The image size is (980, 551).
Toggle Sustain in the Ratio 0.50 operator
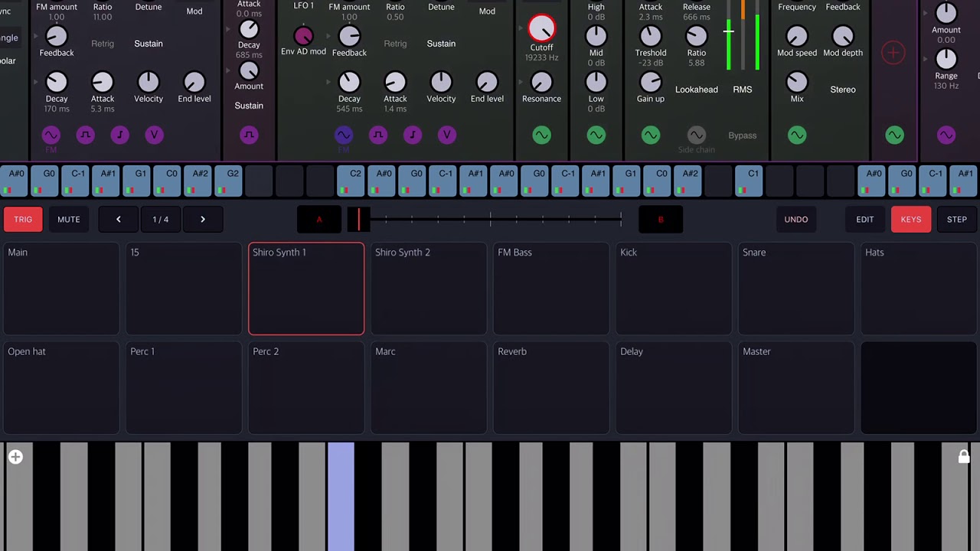(441, 44)
